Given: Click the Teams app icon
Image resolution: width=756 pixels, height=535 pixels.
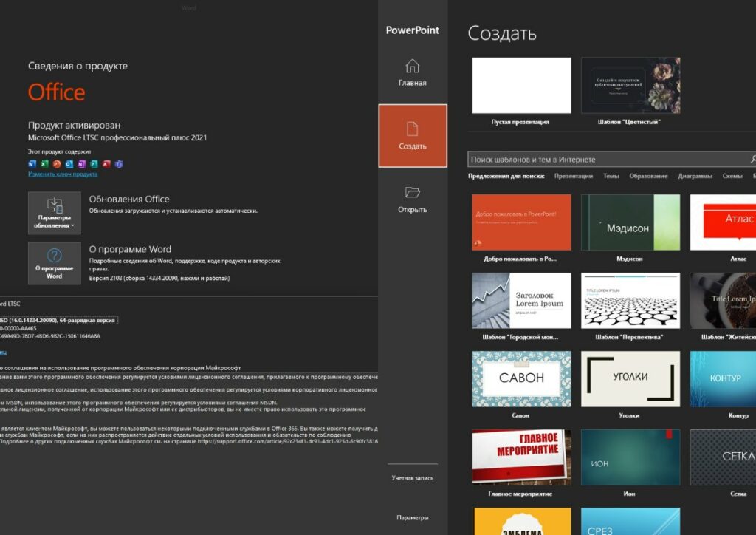Looking at the screenshot, I should (119, 164).
